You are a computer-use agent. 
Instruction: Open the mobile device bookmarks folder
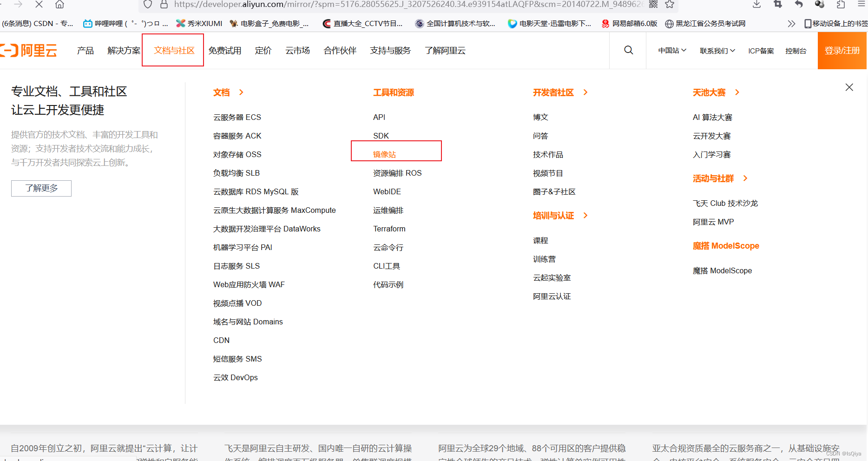click(x=835, y=24)
